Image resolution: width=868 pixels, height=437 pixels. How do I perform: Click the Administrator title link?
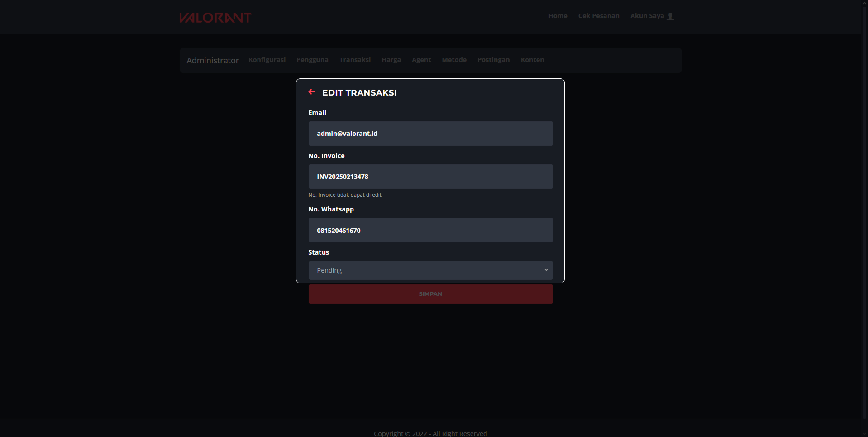pos(213,60)
